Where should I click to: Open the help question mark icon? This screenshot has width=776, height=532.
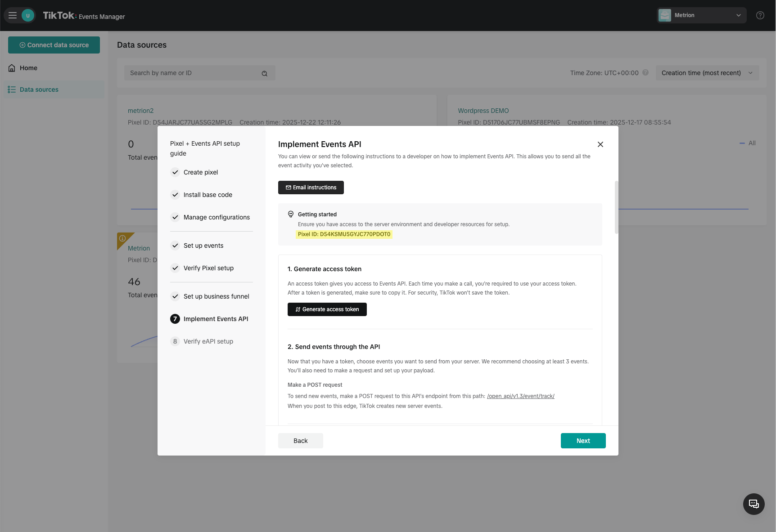click(760, 15)
